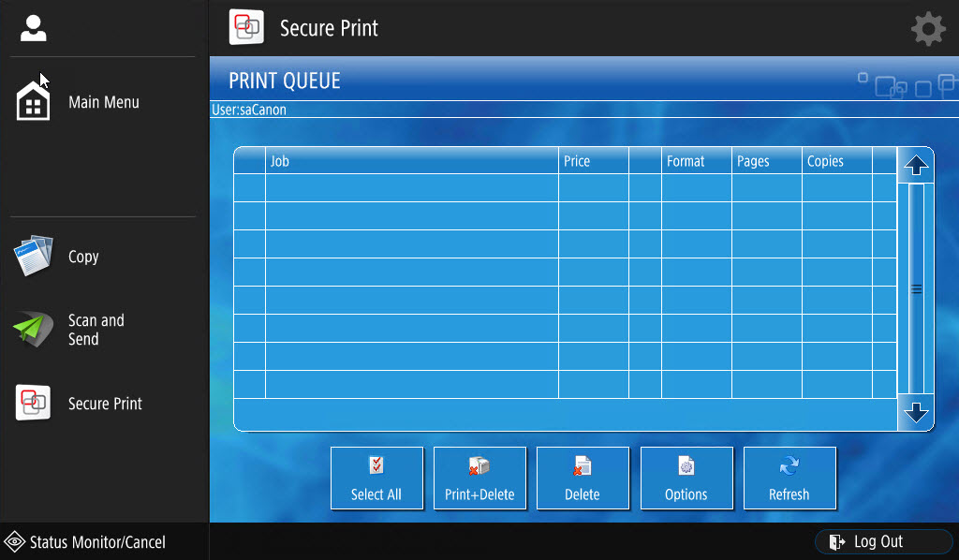959x560 pixels.
Task: Open the user profile icon
Action: [33, 28]
